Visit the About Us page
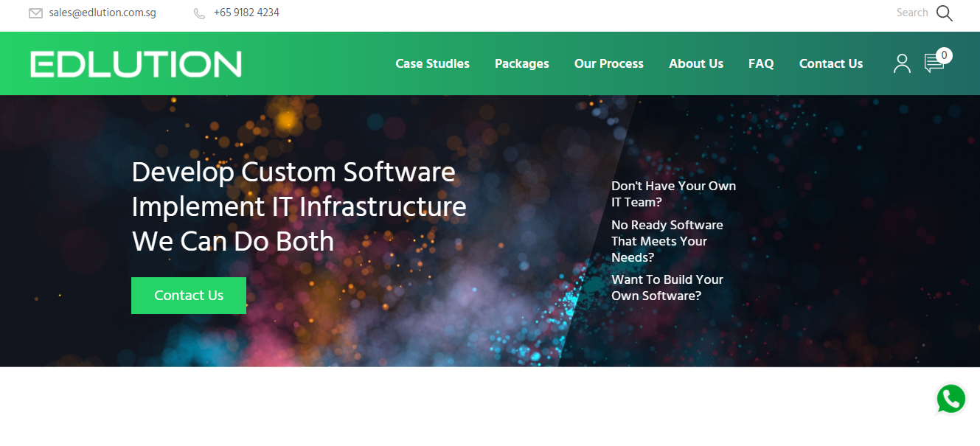 tap(696, 63)
